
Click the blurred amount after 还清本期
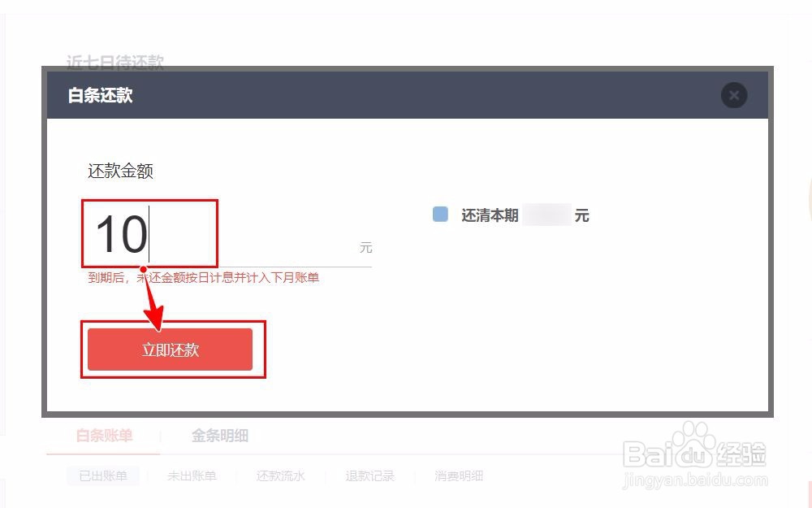[546, 215]
